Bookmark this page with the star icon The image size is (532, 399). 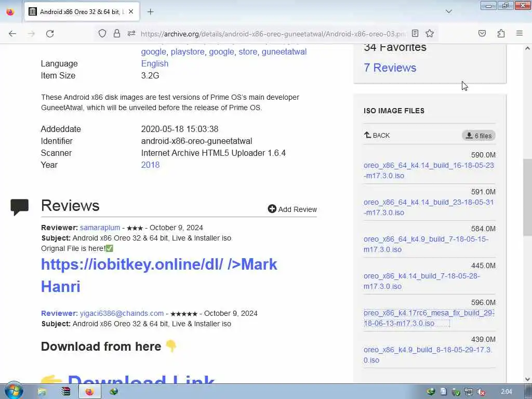pyautogui.click(x=430, y=33)
